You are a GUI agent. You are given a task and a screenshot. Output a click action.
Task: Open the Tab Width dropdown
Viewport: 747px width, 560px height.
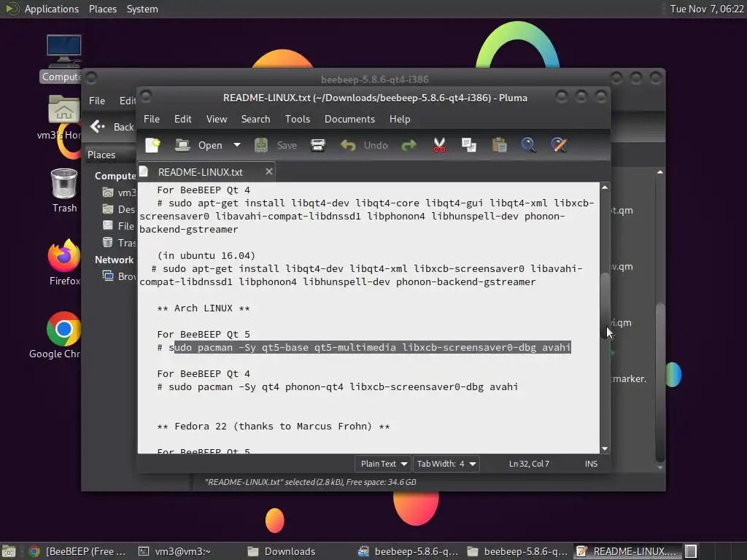[x=446, y=464]
